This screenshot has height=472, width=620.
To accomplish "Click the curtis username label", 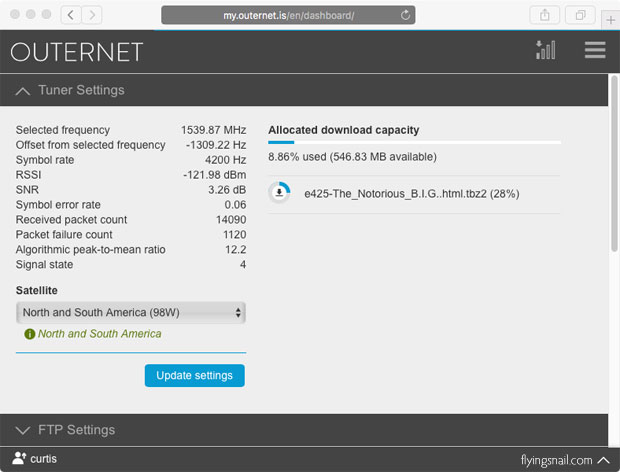I will click(43, 459).
